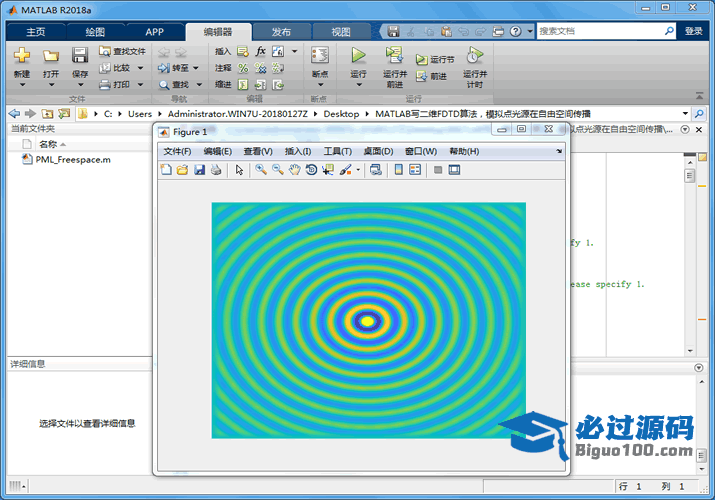Click the Data Cursor tool icon
Screen dimensions: 715x500
[327, 170]
